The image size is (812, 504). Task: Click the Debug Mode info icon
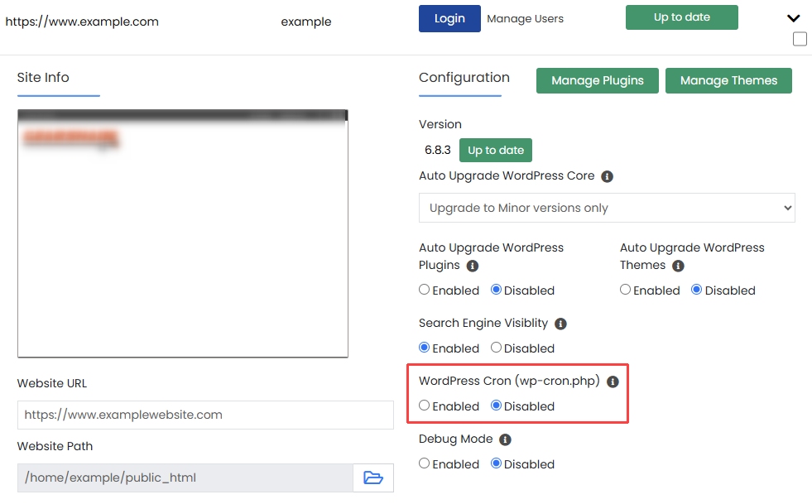(505, 439)
